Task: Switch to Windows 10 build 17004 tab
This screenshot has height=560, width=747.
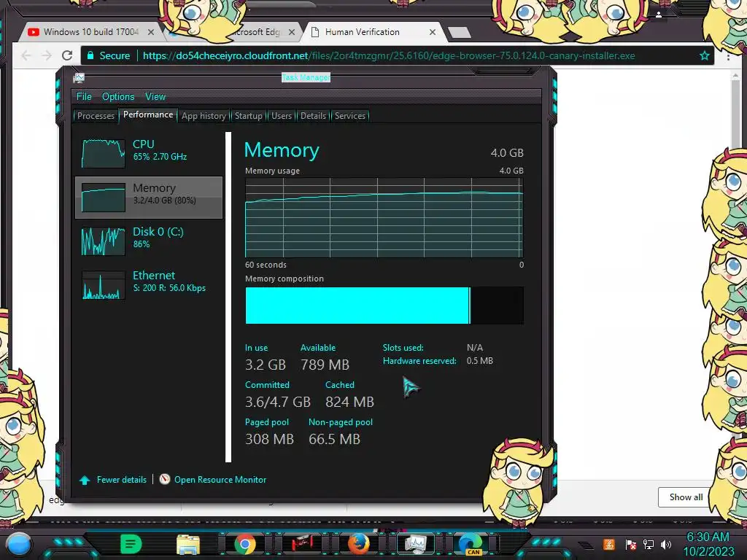Action: (91, 32)
